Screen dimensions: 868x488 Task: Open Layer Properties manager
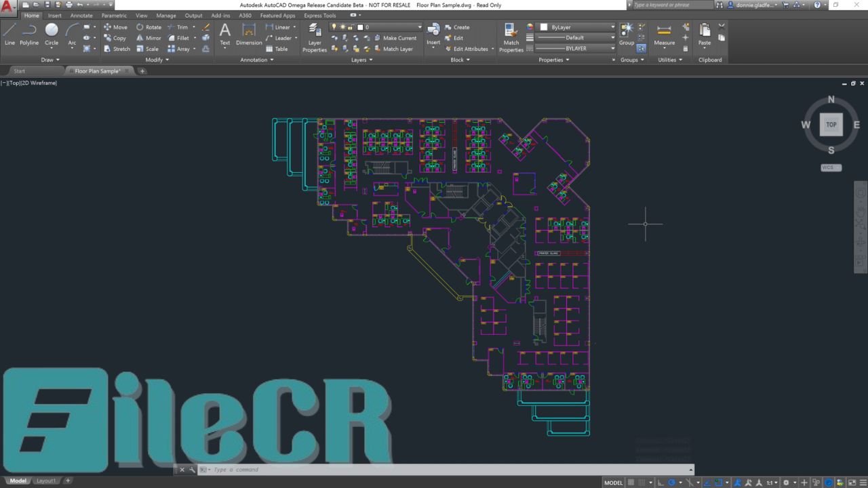pos(315,37)
